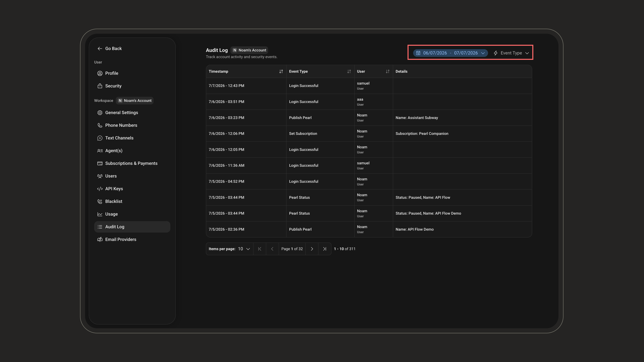
Task: Select row '7/5/2026 - 04:52 PM'
Action: [x=369, y=181]
